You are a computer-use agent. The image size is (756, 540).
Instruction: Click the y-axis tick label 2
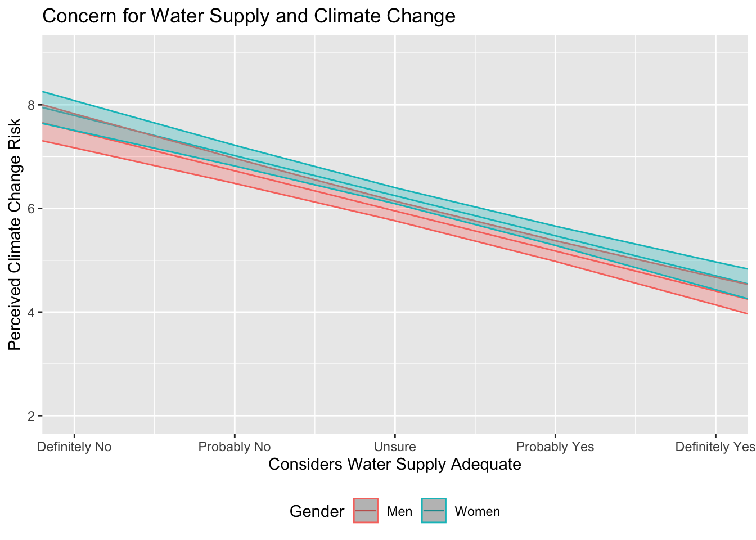pos(31,416)
